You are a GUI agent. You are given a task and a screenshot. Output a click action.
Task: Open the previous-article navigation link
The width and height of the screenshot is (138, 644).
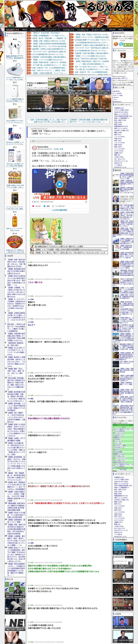pos(47,121)
